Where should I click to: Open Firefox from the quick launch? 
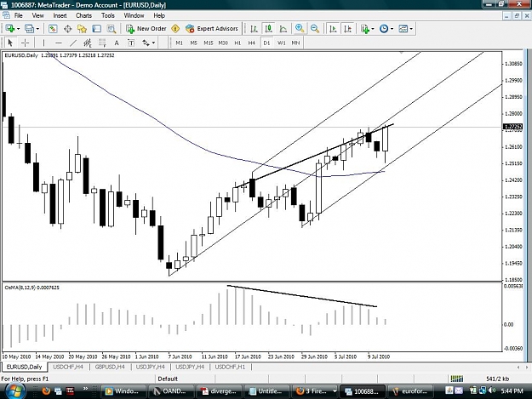[46, 391]
